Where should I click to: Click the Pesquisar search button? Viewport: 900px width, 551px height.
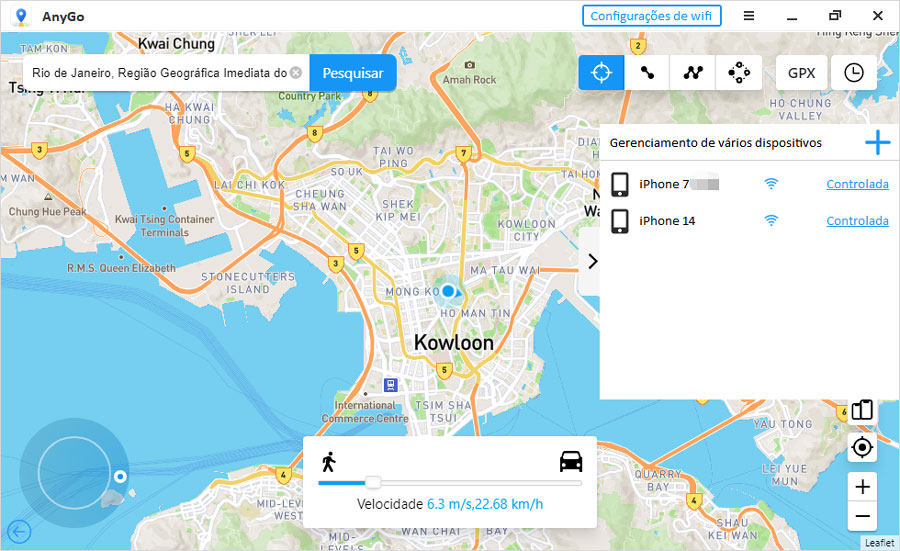click(352, 73)
